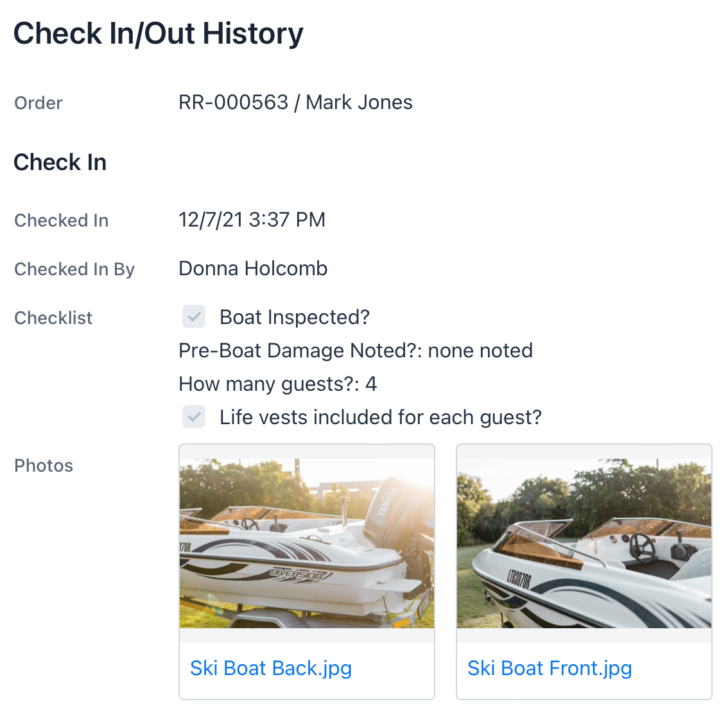The image size is (728, 720).
Task: Click the Photos field label
Action: coord(44,465)
